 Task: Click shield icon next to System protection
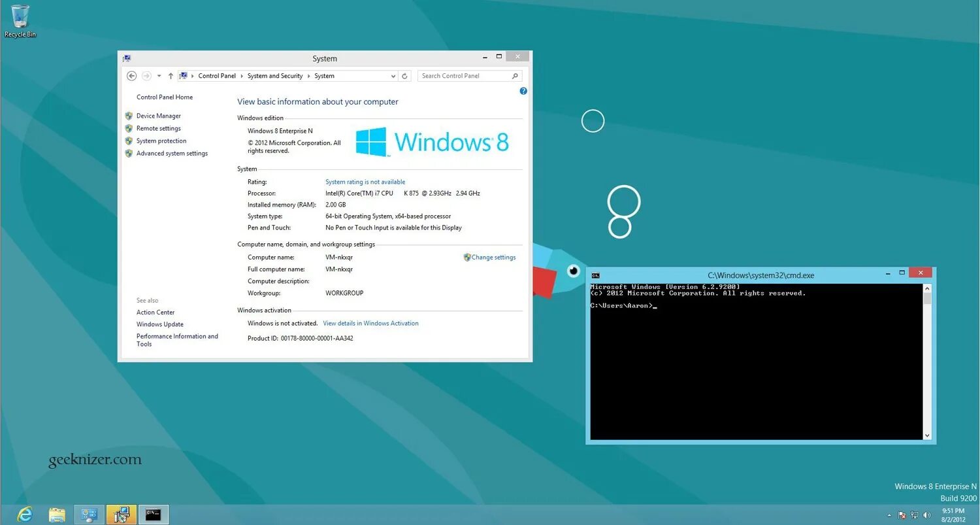129,141
